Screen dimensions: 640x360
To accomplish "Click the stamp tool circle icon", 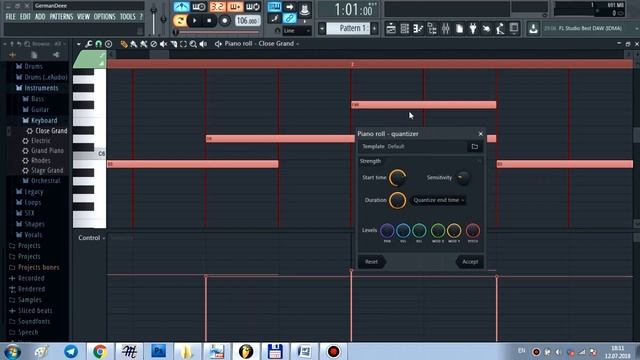I will (109, 44).
